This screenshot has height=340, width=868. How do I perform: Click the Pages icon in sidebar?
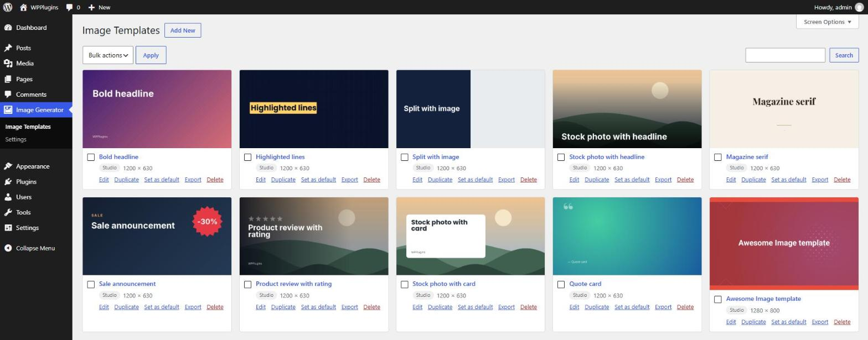(x=8, y=79)
